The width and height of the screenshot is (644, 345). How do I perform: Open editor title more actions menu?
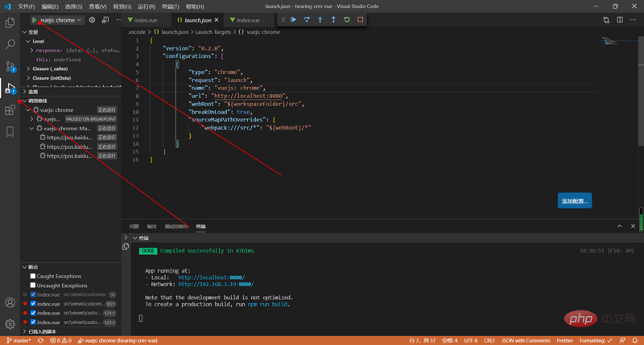click(634, 19)
